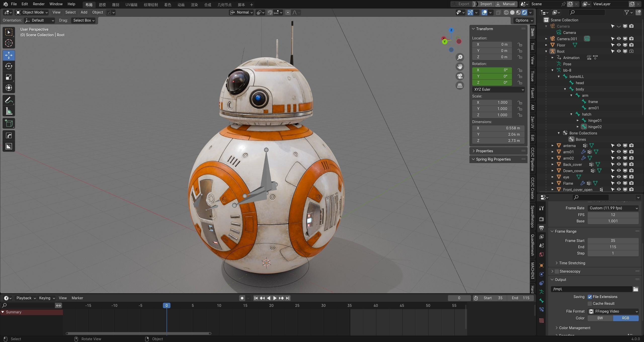
Task: Open the Render properties tab icon
Action: 542,219
